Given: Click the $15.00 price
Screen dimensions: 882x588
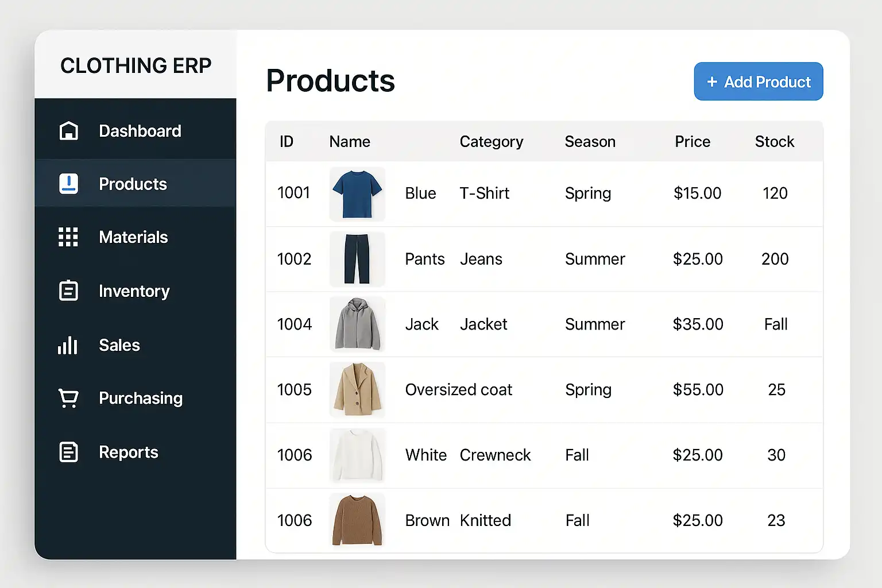Looking at the screenshot, I should click(x=698, y=193).
